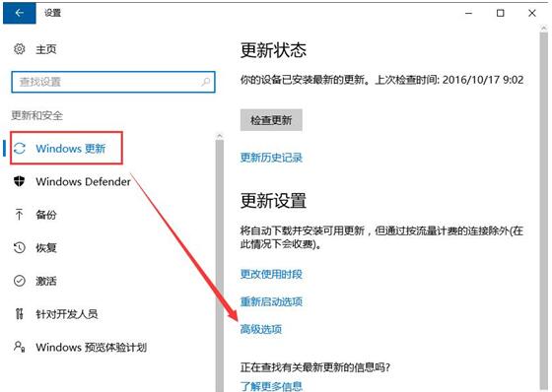Click the 上次检查时间 status text
Image resolution: width=552 pixels, height=392 pixels.
click(x=449, y=80)
